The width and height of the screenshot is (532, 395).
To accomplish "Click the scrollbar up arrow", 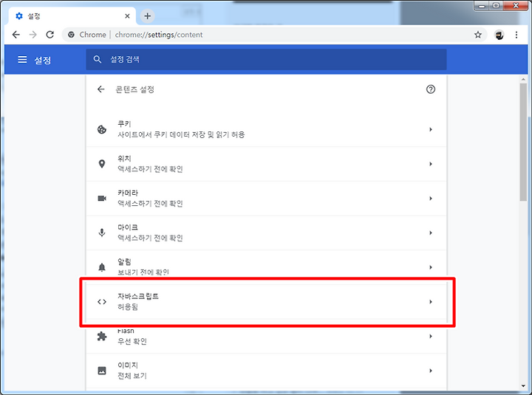I will coord(523,79).
